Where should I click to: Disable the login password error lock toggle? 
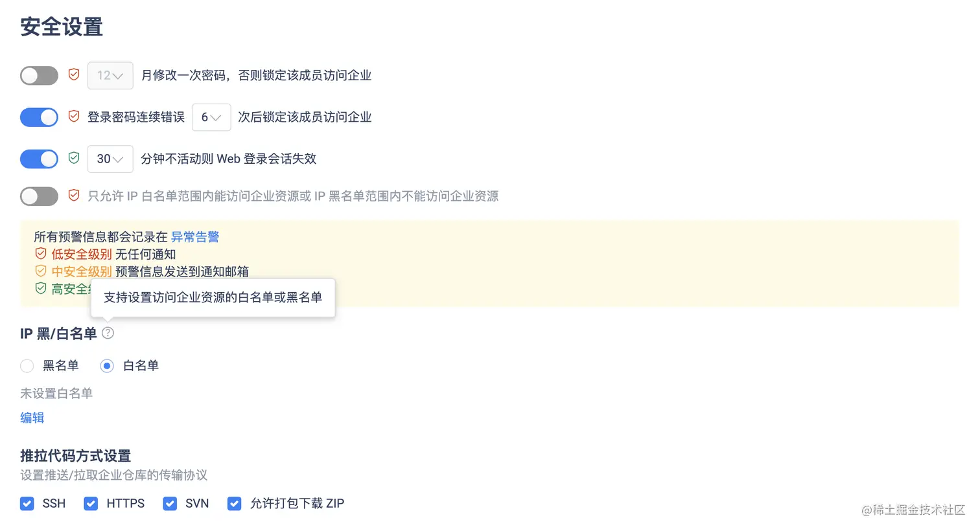[39, 117]
